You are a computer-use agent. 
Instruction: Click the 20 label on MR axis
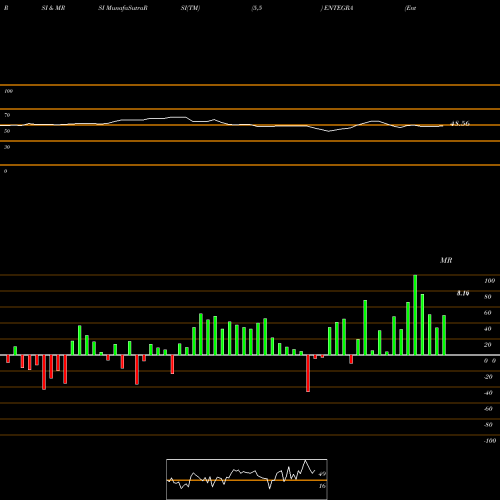click(x=488, y=345)
